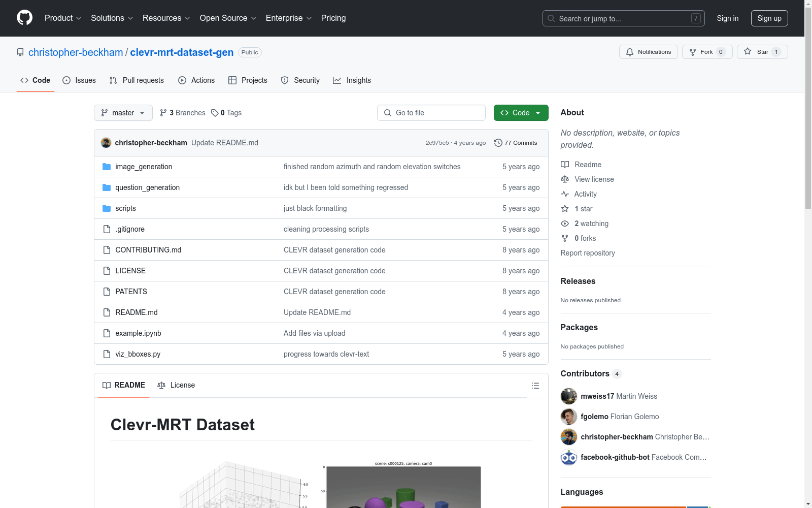Click the Activity pulse icon
The width and height of the screenshot is (812, 508).
click(x=565, y=194)
